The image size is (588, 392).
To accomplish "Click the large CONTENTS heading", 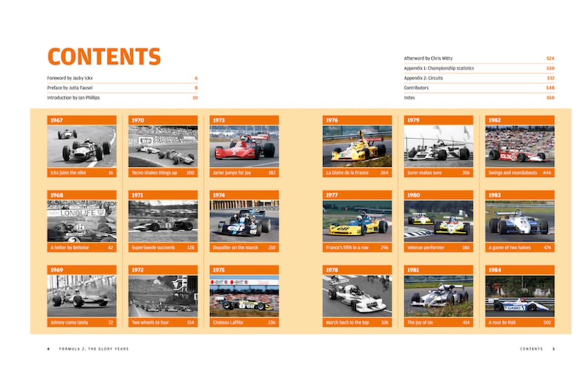I will coord(104,57).
